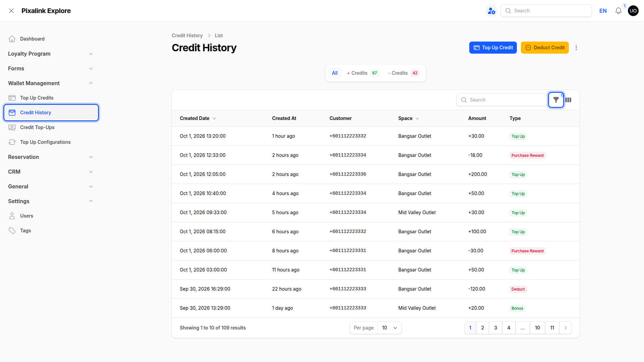The height and width of the screenshot is (362, 644).
Task: Click Oct 1, 2026 13:20:00 row date
Action: click(x=203, y=136)
